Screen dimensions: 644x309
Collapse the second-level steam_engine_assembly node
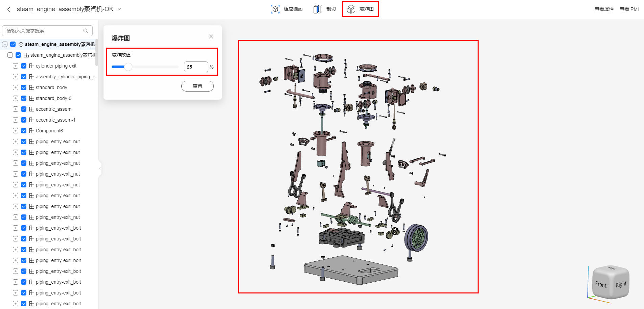(10, 55)
